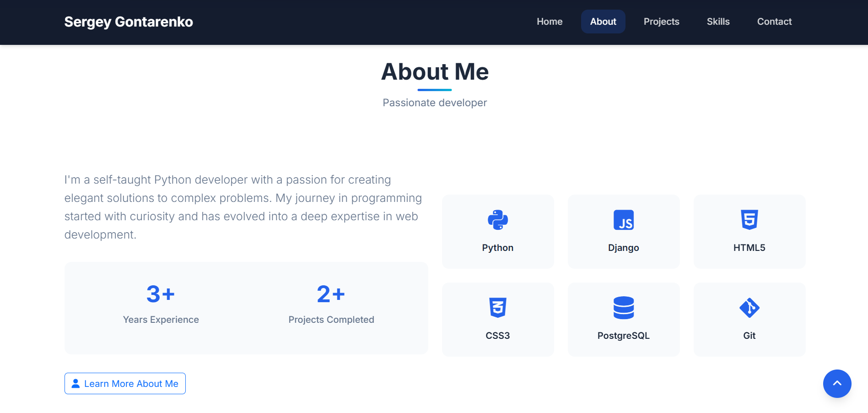Screen dimensions: 868x413
Task: Go to the Projects nav item
Action: coord(661,22)
